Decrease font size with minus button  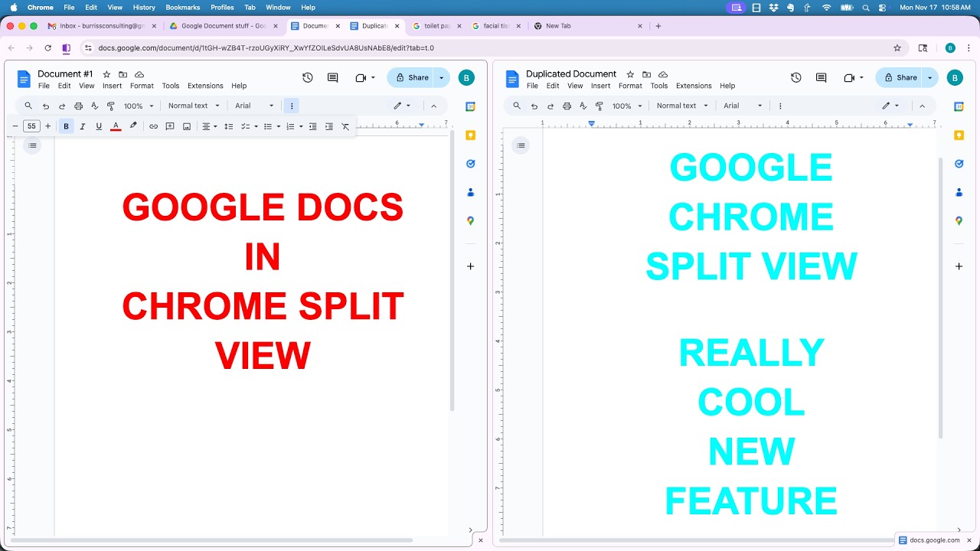[15, 126]
